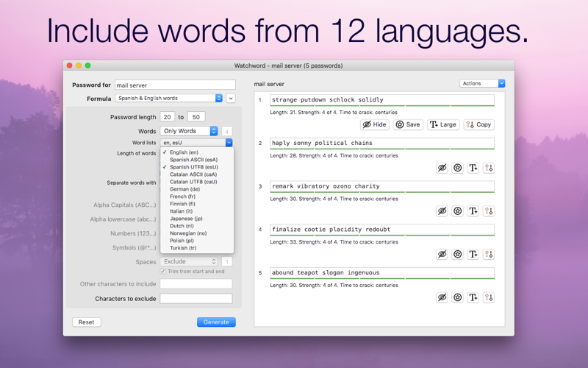
Task: Expand the chevron next to Formula
Action: [x=231, y=99]
